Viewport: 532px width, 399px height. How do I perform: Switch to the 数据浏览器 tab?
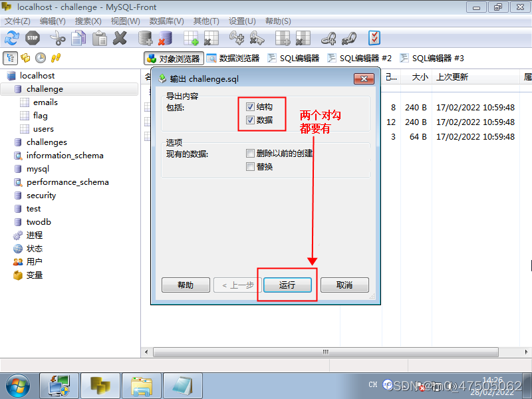coord(233,59)
